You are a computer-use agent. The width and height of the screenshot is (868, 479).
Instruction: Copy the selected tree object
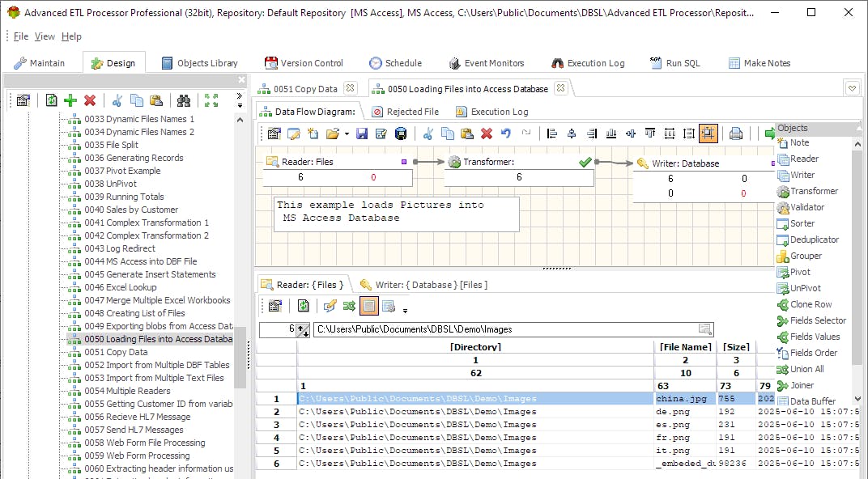tap(136, 100)
